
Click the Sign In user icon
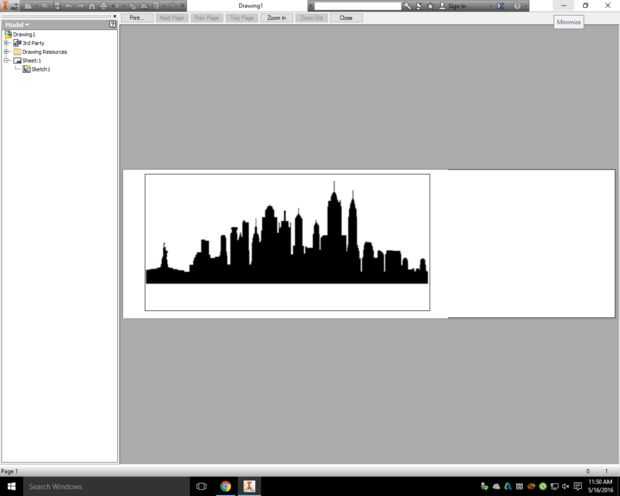pos(442,6)
